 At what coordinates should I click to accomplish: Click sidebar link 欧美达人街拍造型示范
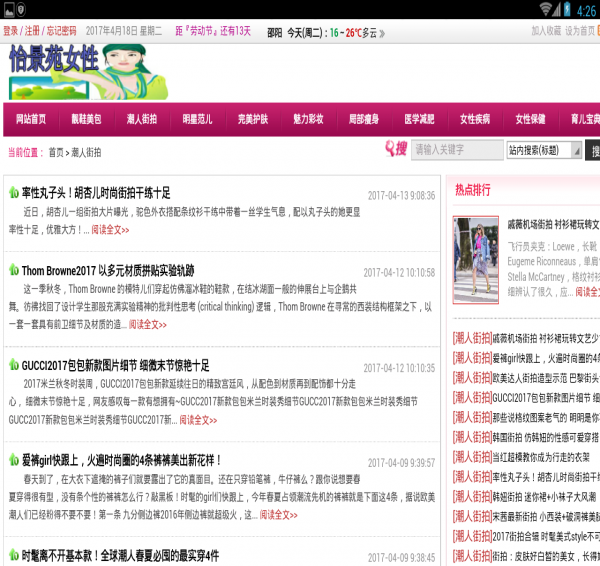click(x=546, y=378)
